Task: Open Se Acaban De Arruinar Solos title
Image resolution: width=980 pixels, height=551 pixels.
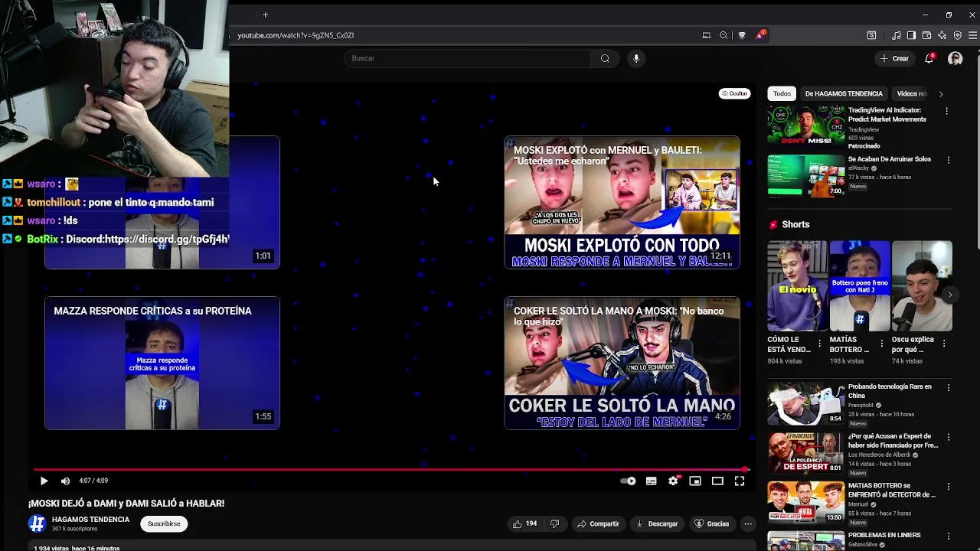Action: (x=890, y=159)
